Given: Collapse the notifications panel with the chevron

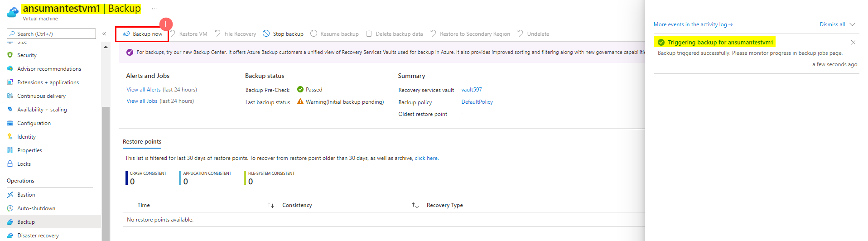Looking at the screenshot, I should click(x=852, y=24).
